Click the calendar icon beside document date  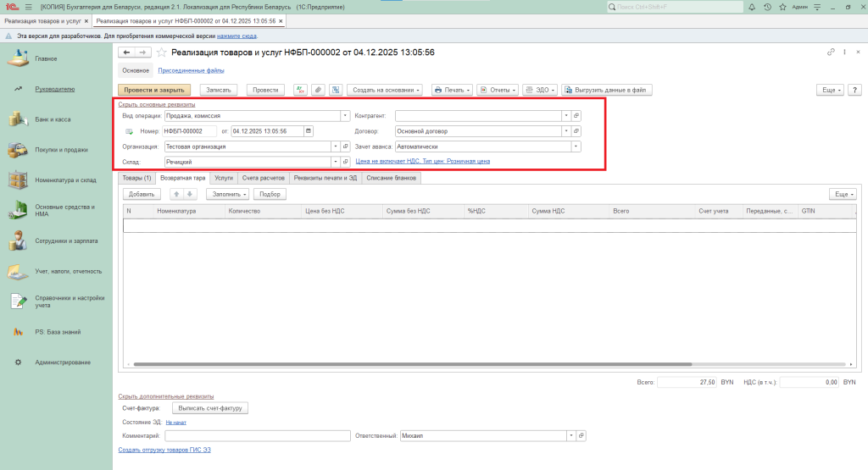pos(309,131)
